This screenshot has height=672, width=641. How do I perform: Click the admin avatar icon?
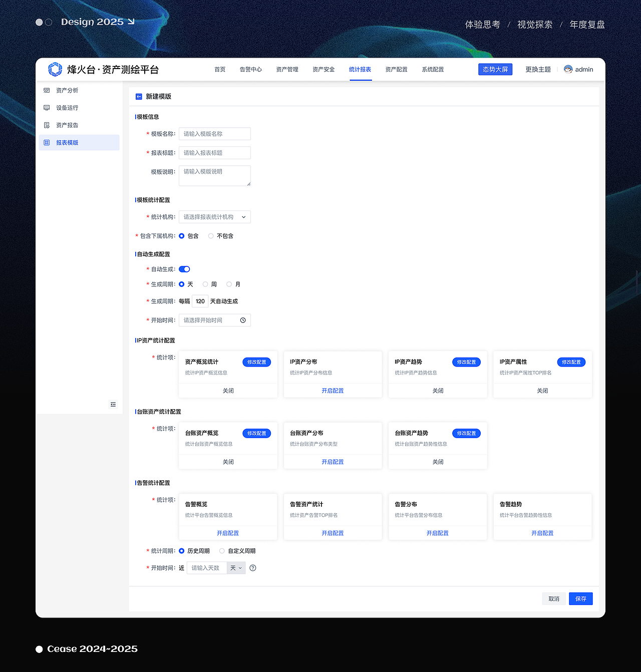(x=568, y=69)
